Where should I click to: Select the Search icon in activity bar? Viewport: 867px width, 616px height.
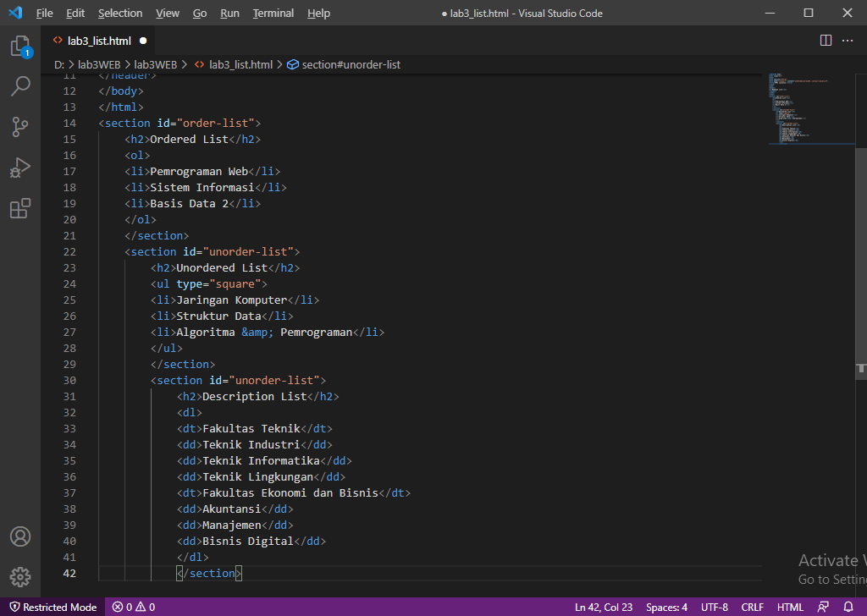coord(20,85)
